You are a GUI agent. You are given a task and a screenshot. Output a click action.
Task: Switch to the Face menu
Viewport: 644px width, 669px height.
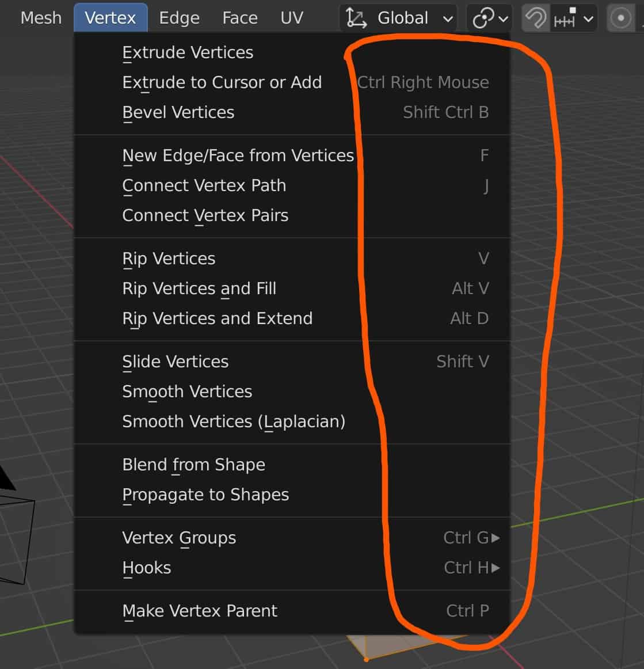coord(239,18)
